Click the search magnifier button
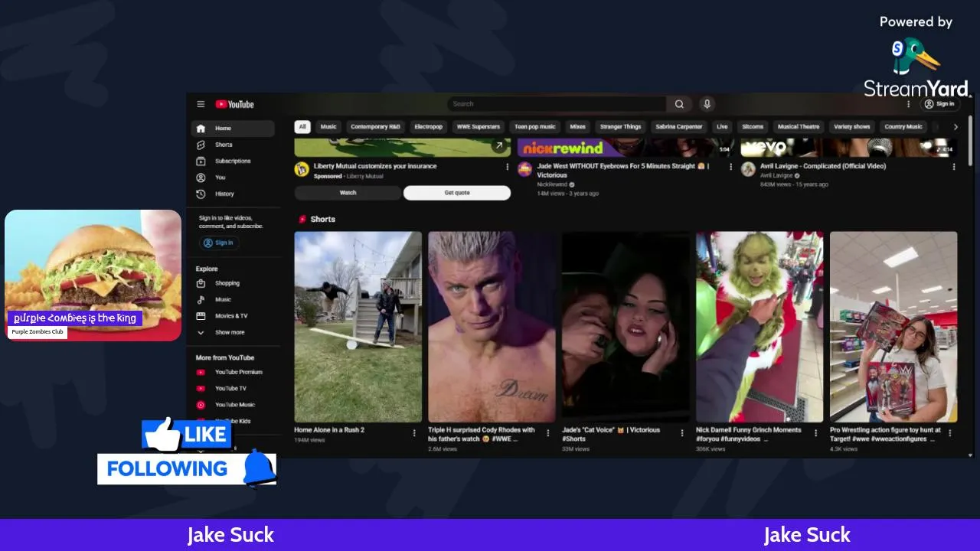980x551 pixels. click(x=679, y=104)
